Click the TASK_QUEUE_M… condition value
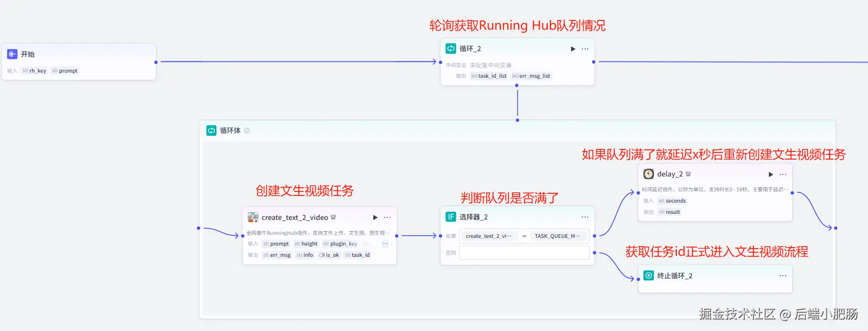 click(558, 236)
